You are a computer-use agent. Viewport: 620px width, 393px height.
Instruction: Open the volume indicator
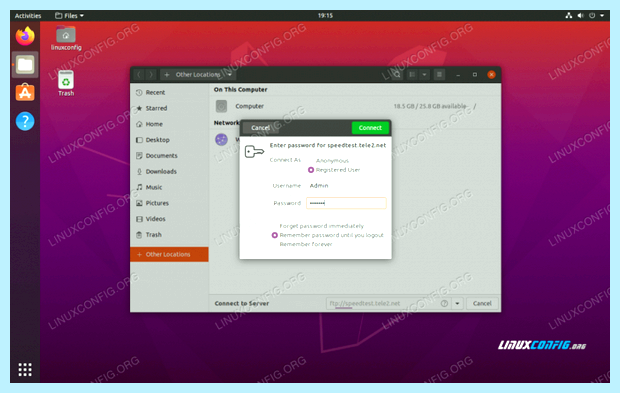[x=580, y=15]
